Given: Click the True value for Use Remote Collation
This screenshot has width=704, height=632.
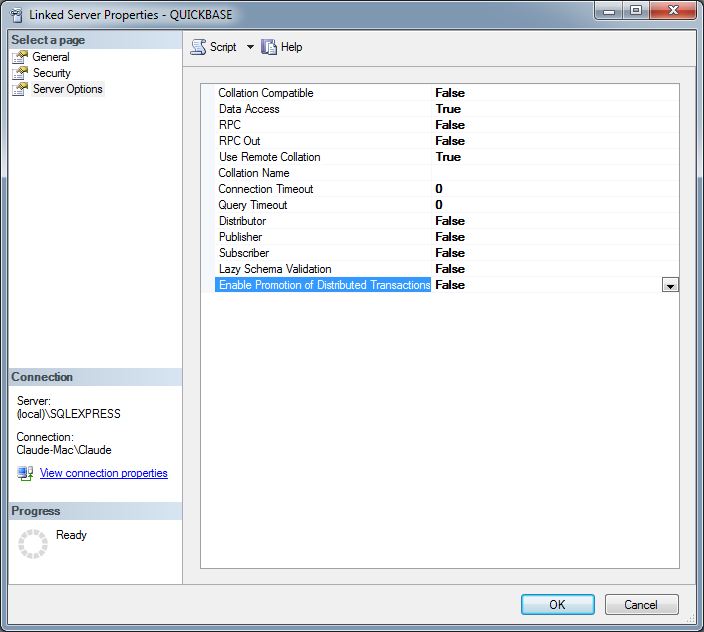Looking at the screenshot, I should [448, 157].
